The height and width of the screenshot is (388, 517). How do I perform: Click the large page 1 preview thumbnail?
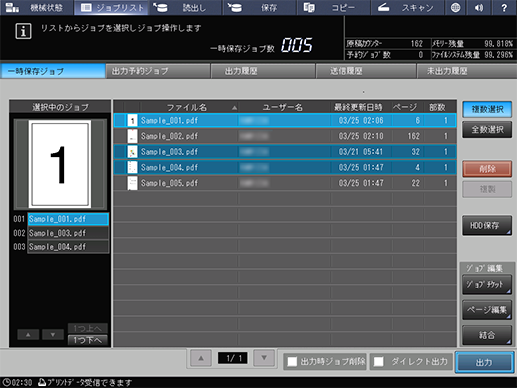(60, 164)
